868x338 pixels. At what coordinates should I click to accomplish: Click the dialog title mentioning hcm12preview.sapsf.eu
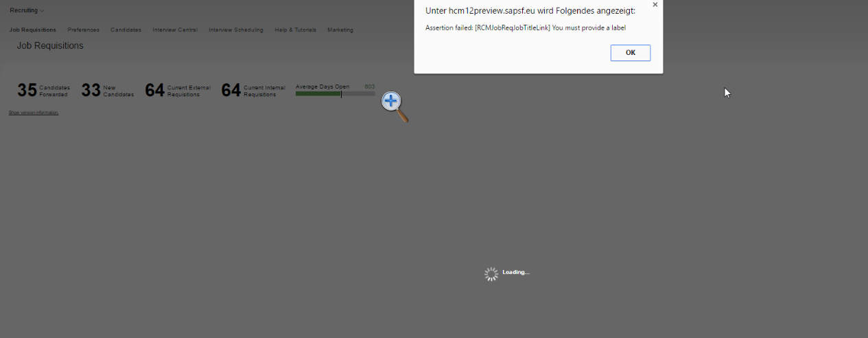click(x=530, y=11)
